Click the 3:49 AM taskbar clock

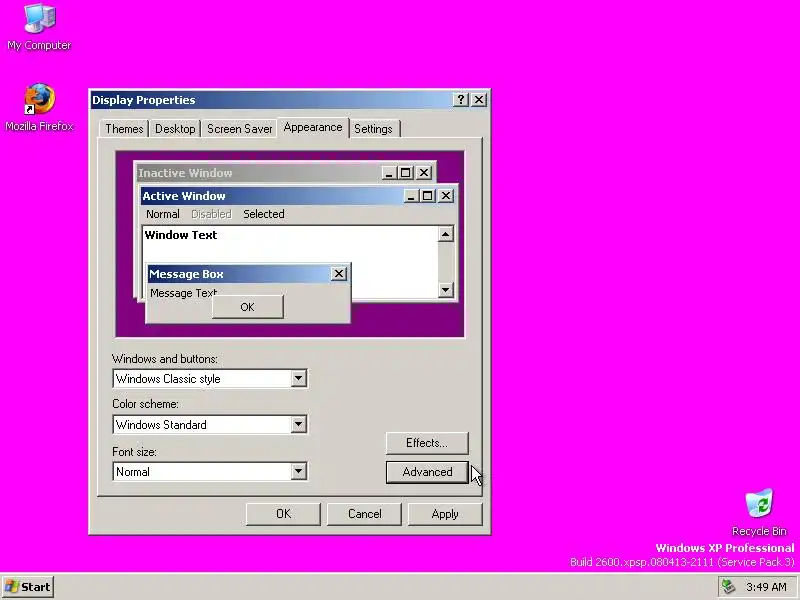[766, 587]
